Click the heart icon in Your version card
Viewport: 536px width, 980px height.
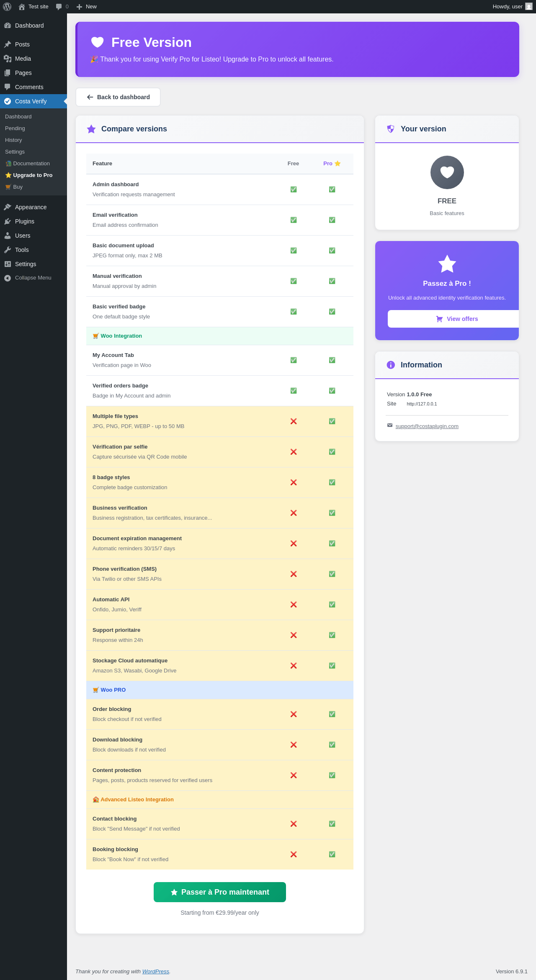[x=447, y=172]
